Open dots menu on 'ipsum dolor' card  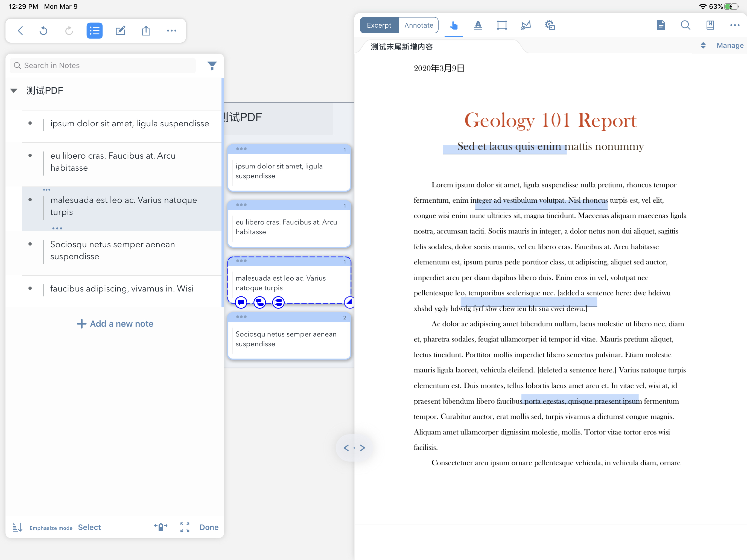(241, 149)
